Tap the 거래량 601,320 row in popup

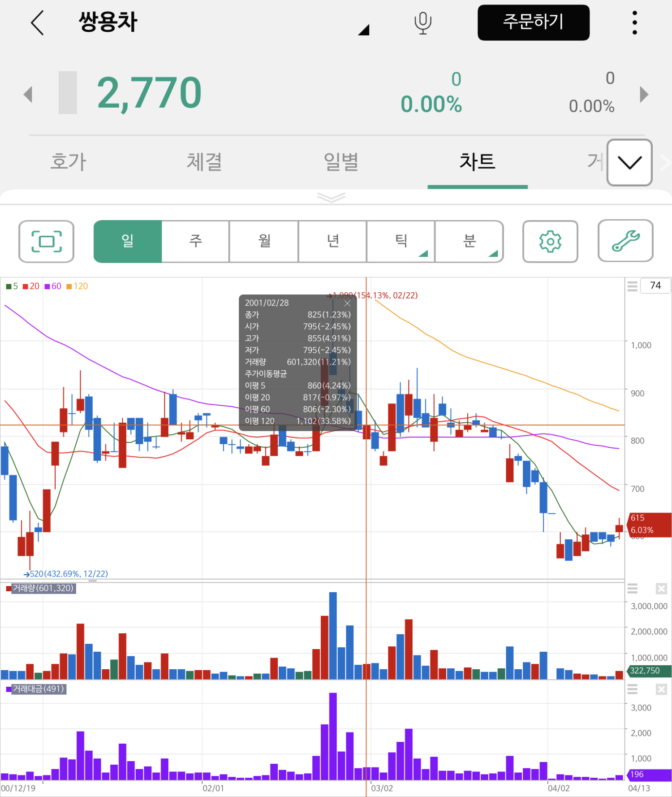298,362
